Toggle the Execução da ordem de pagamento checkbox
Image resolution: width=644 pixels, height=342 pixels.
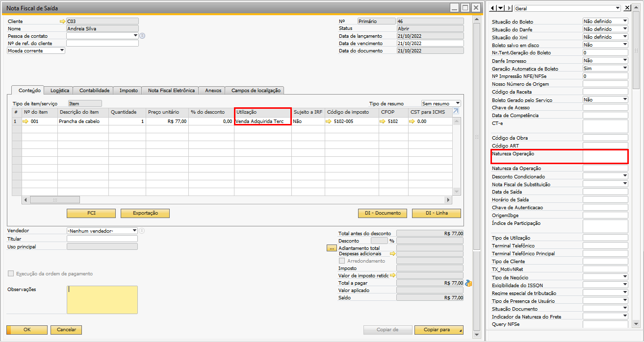[11, 274]
